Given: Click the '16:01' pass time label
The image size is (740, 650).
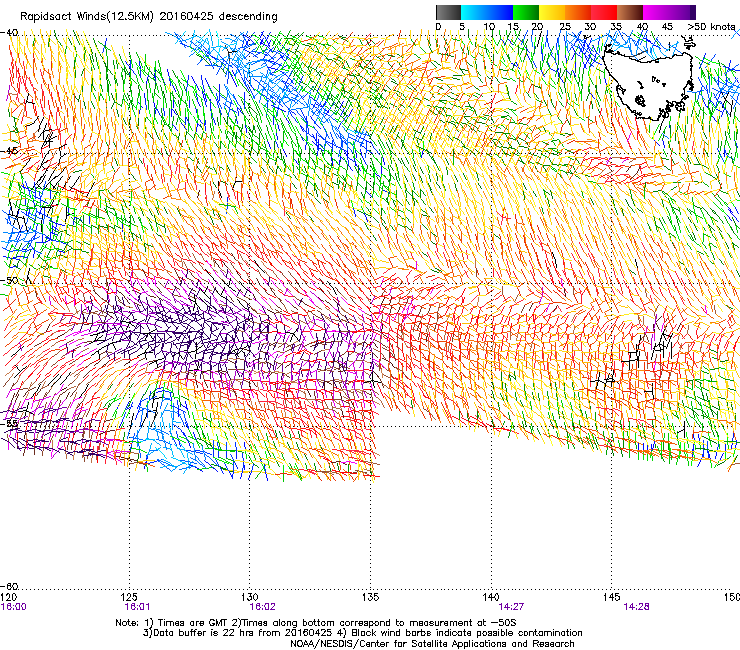Looking at the screenshot, I should (137, 607).
